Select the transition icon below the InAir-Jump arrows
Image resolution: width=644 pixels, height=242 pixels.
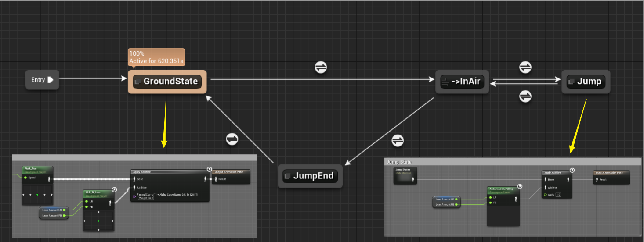point(525,96)
